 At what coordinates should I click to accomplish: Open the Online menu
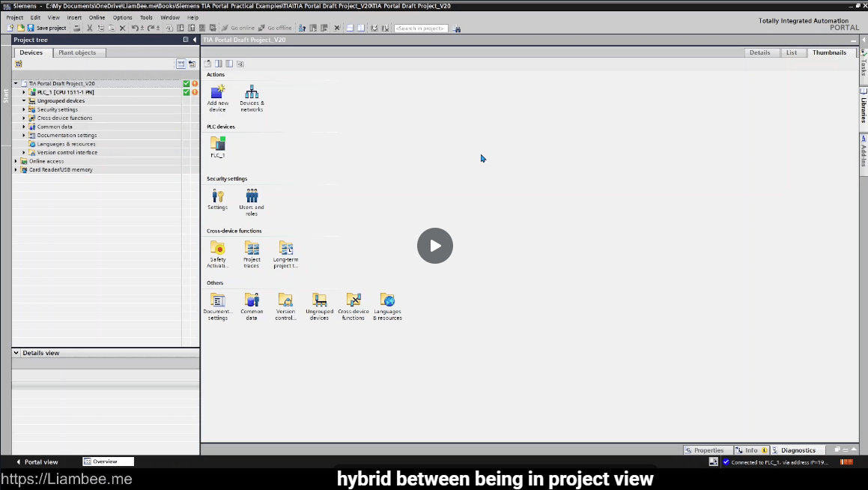pos(97,17)
